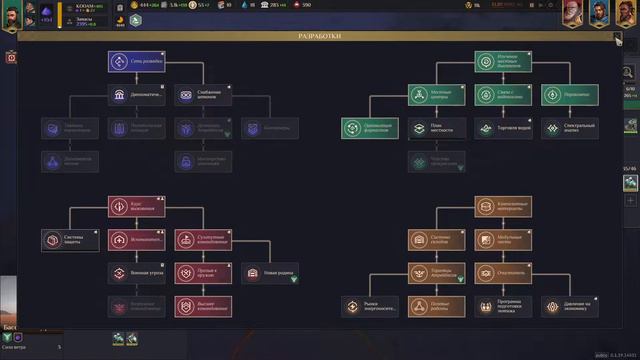640x360 pixels.
Task: Click the dimmed purple shield research node
Action: coord(269,129)
